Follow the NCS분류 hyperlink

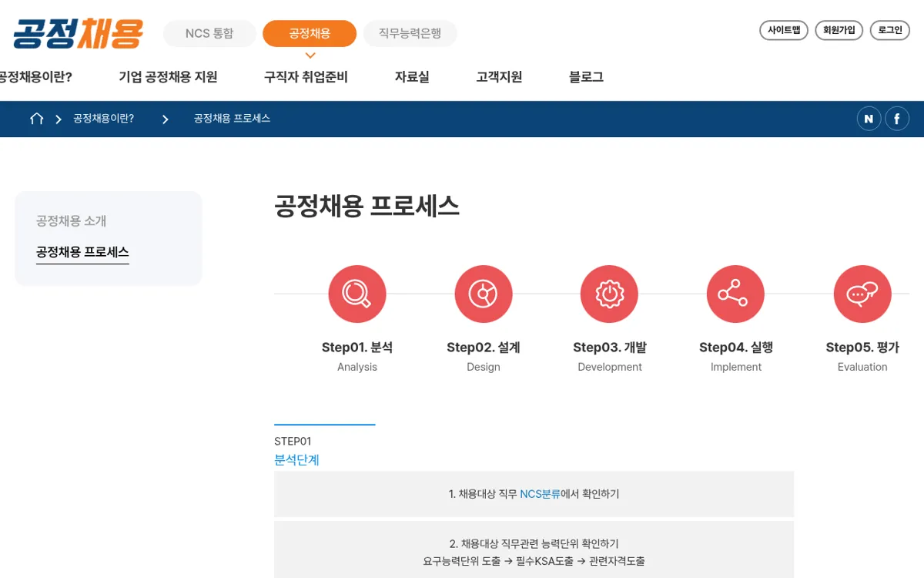pos(541,494)
